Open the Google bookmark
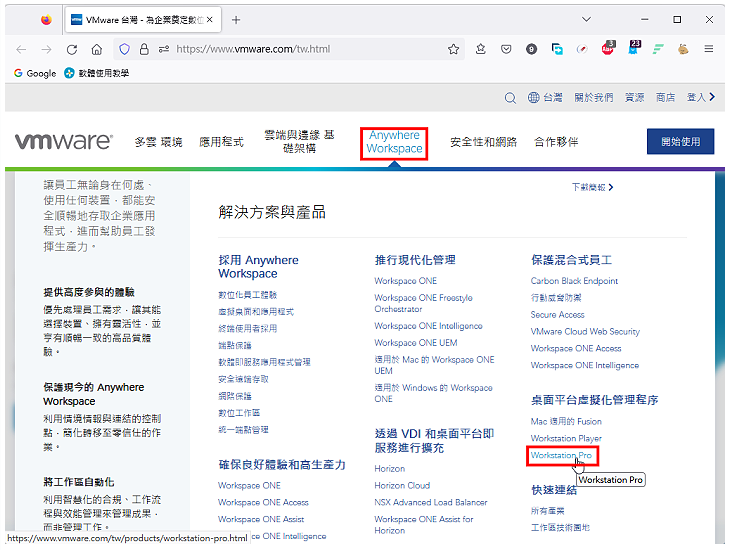 pos(35,73)
